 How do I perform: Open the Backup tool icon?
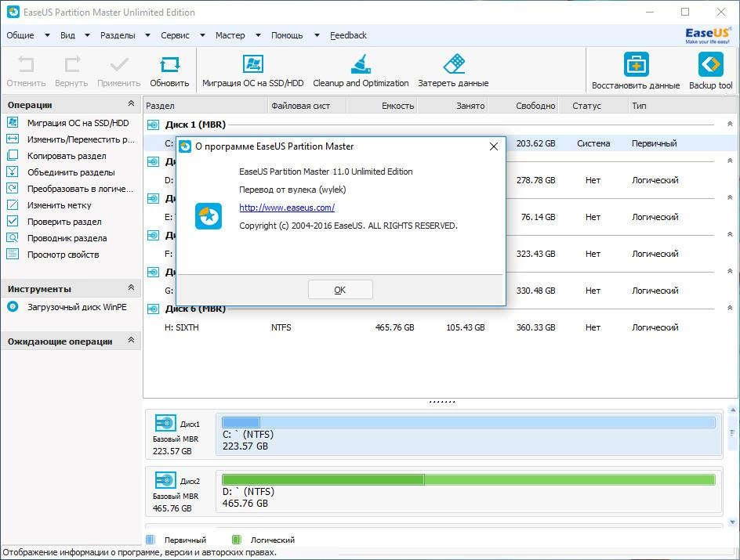(x=710, y=64)
